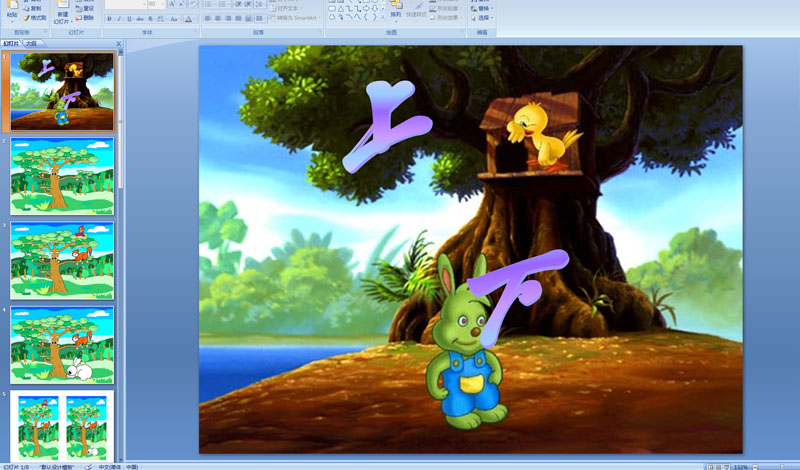Toggle underline formatting
Viewport: 800px width, 470px height.
click(129, 19)
